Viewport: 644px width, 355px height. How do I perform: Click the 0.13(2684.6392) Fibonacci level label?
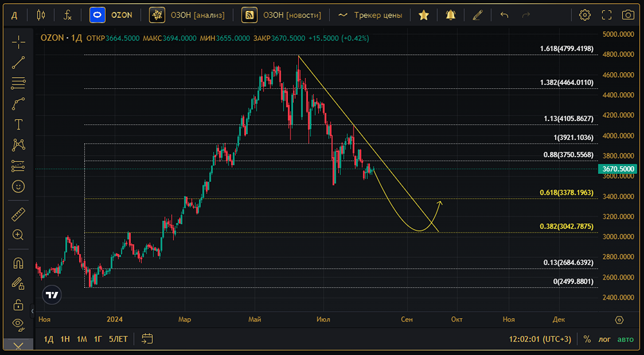(x=569, y=263)
